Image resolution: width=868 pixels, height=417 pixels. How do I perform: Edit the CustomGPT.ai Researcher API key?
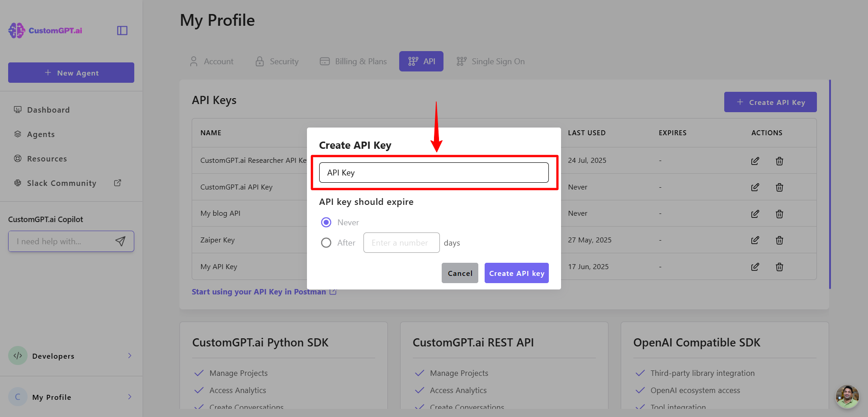point(755,161)
